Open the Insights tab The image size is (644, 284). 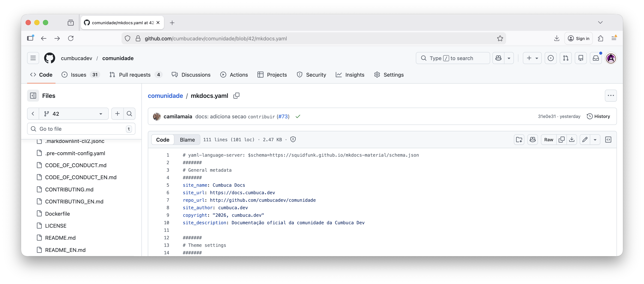coord(350,75)
